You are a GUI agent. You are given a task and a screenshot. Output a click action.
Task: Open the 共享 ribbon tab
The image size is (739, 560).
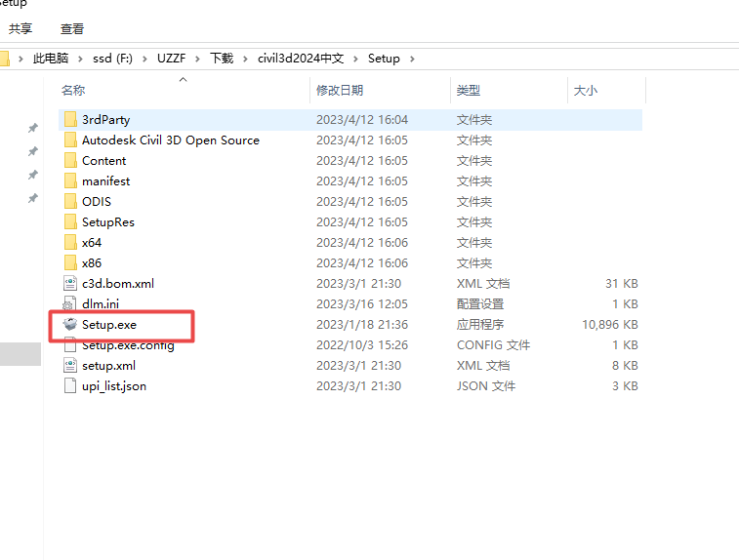point(21,29)
